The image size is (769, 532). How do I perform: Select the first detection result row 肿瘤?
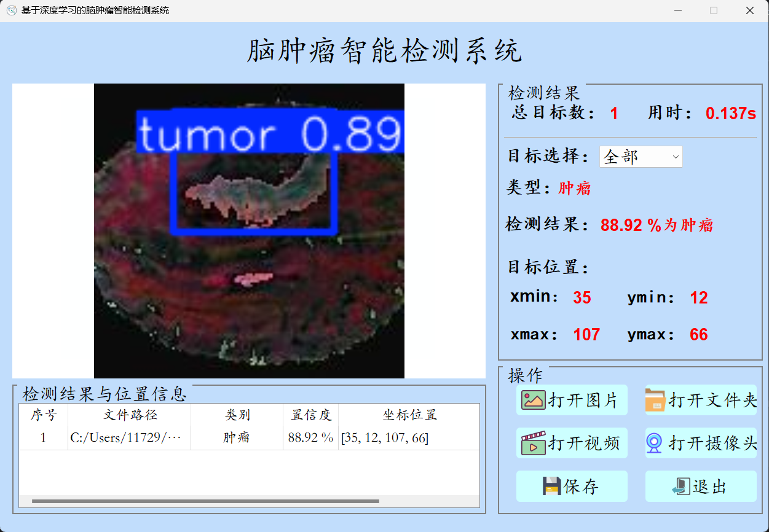(x=237, y=438)
